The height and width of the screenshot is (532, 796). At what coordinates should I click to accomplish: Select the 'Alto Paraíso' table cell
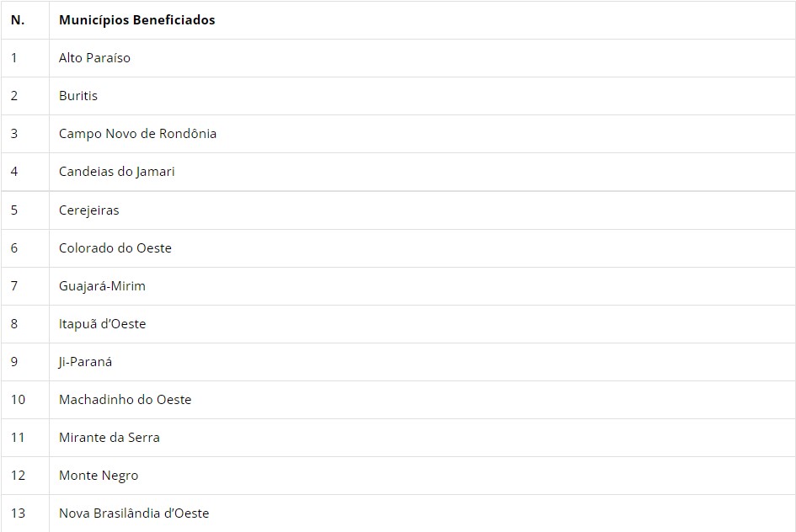click(94, 58)
